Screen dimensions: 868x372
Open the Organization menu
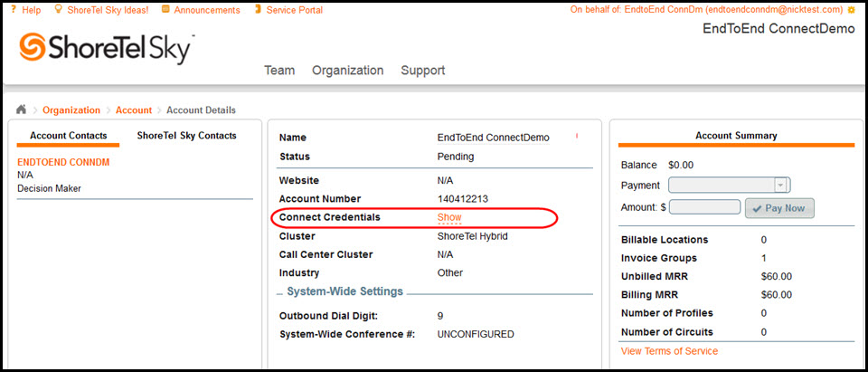(x=347, y=71)
